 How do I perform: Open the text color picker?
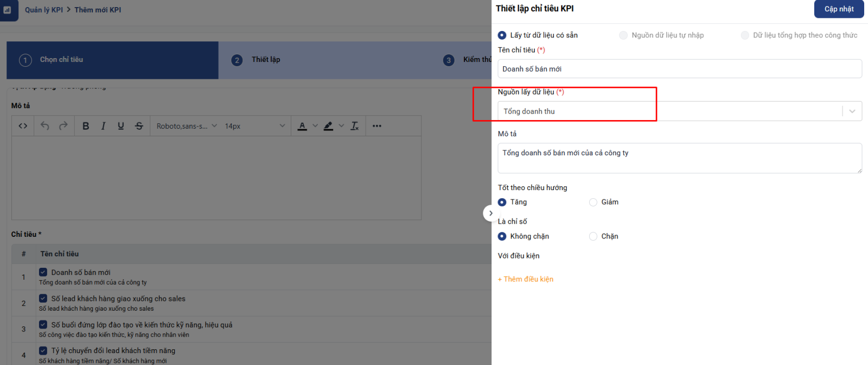(303, 126)
